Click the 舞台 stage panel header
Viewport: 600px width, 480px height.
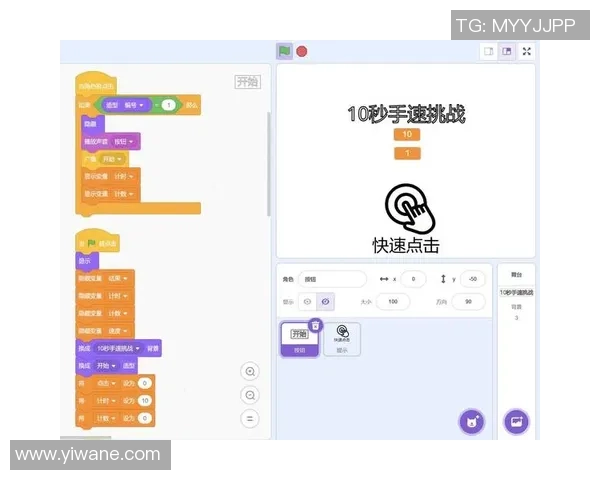[517, 274]
